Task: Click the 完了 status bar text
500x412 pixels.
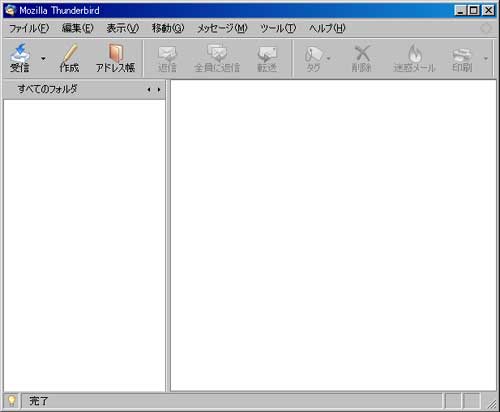Action: tap(38, 401)
